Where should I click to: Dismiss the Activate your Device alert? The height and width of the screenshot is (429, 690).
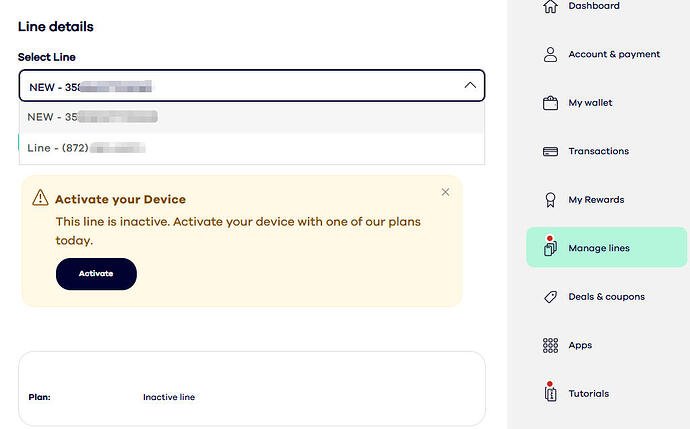pyautogui.click(x=445, y=192)
